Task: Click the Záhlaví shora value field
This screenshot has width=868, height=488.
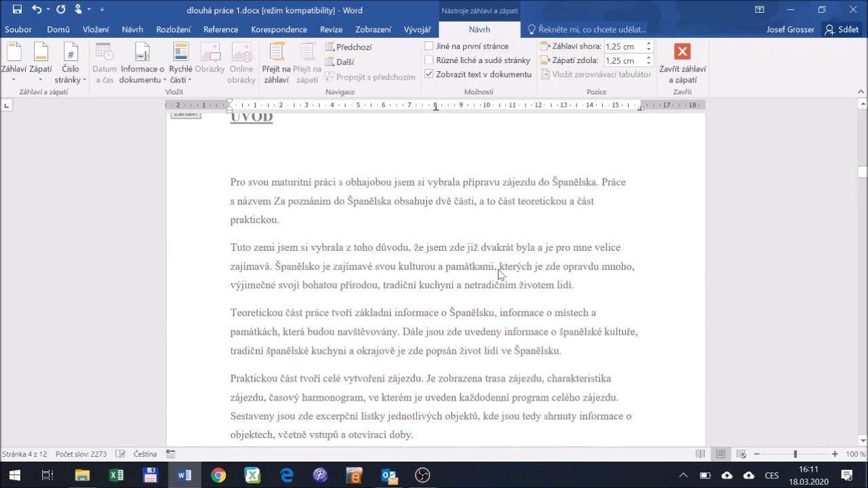Action: coord(624,46)
